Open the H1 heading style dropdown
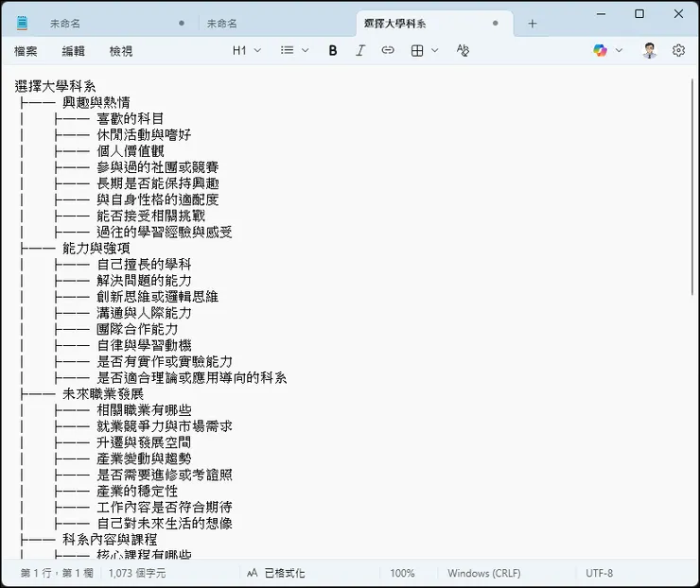This screenshot has width=700, height=588. pos(247,50)
